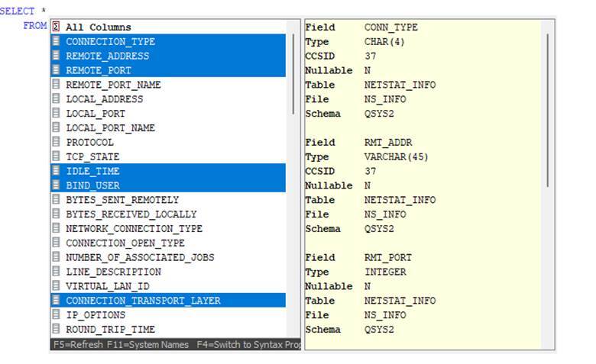Screen dimensions: 596x364
Task: Select NETWORK_CONNECTION_TYPE from the list
Action: click(134, 228)
